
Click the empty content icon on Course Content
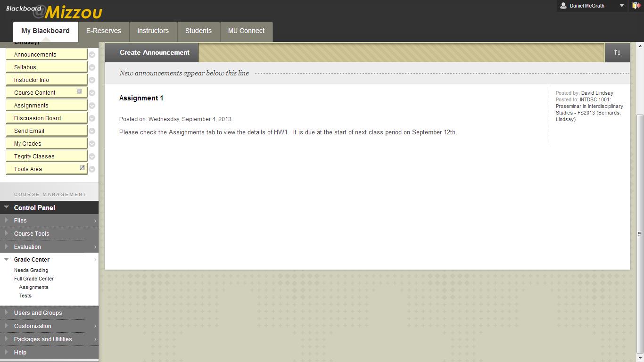(79, 91)
